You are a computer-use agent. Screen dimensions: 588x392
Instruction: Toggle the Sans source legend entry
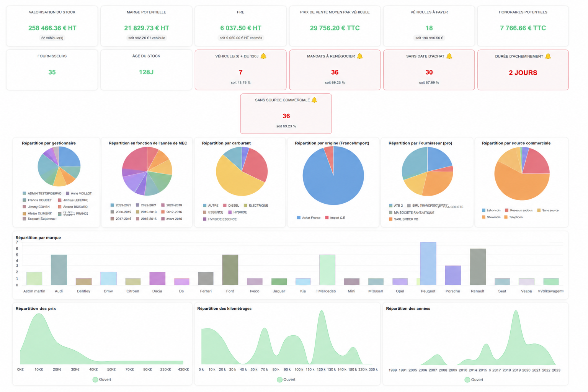(x=548, y=210)
